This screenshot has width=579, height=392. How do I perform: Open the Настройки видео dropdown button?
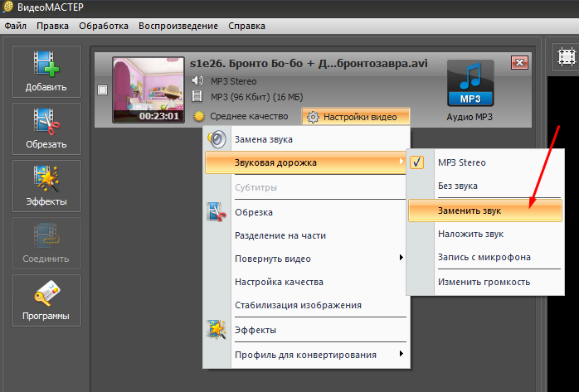point(356,117)
